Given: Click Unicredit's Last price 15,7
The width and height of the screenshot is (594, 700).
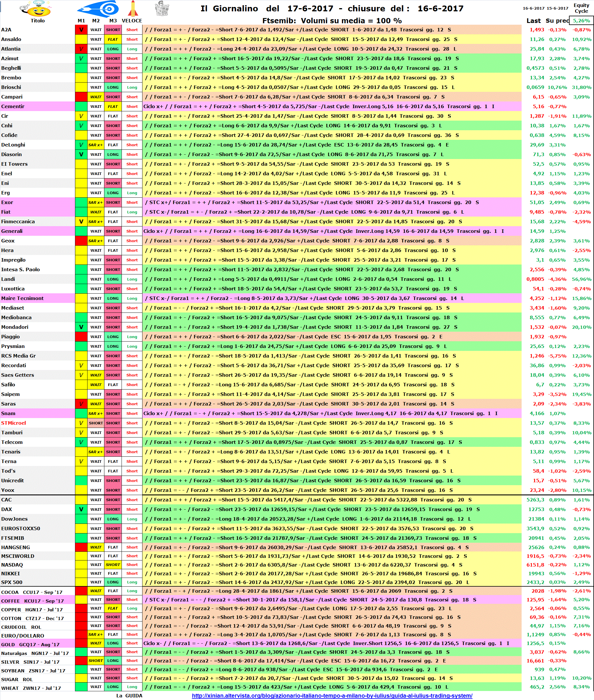Looking at the screenshot, I should (538, 481).
